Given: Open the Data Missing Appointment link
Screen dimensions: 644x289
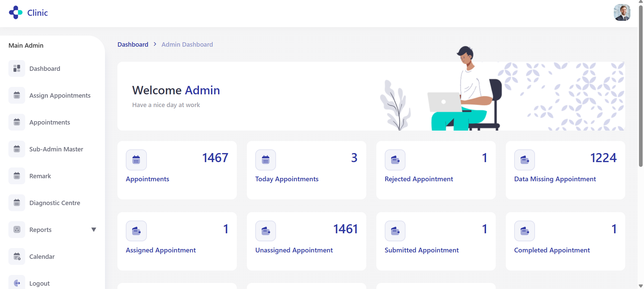Looking at the screenshot, I should coord(555,179).
